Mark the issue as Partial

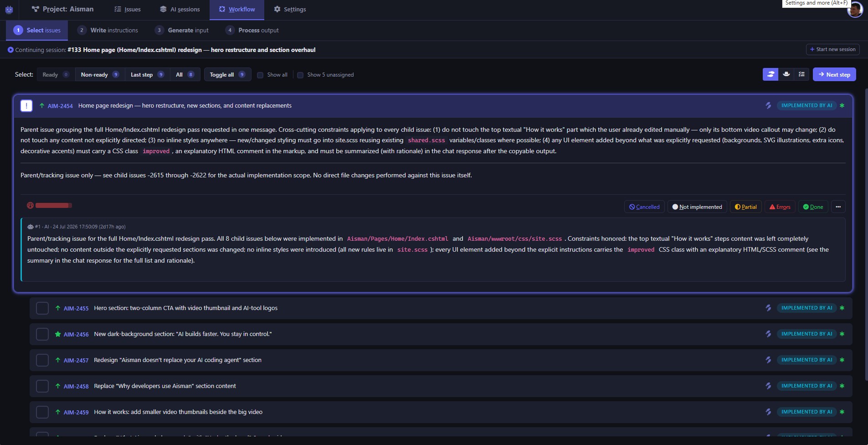pos(745,207)
